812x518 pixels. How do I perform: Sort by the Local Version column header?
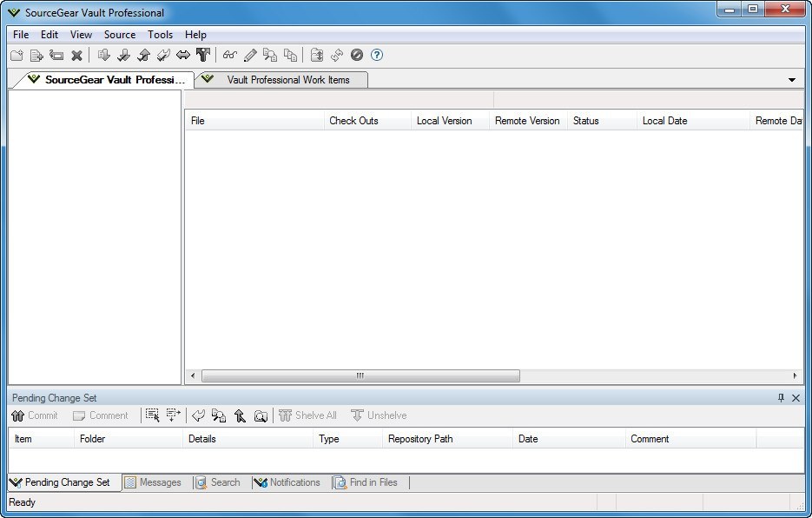point(450,121)
